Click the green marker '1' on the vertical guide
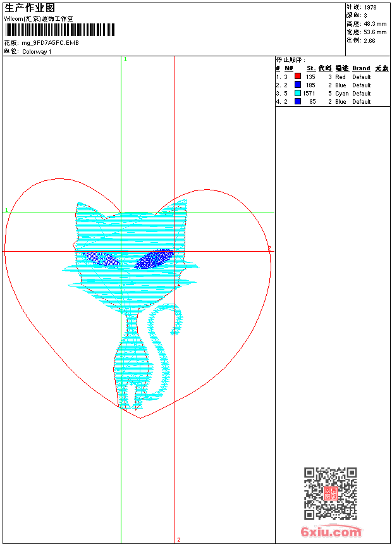Screen dimensions: 392x544 [x=125, y=59]
